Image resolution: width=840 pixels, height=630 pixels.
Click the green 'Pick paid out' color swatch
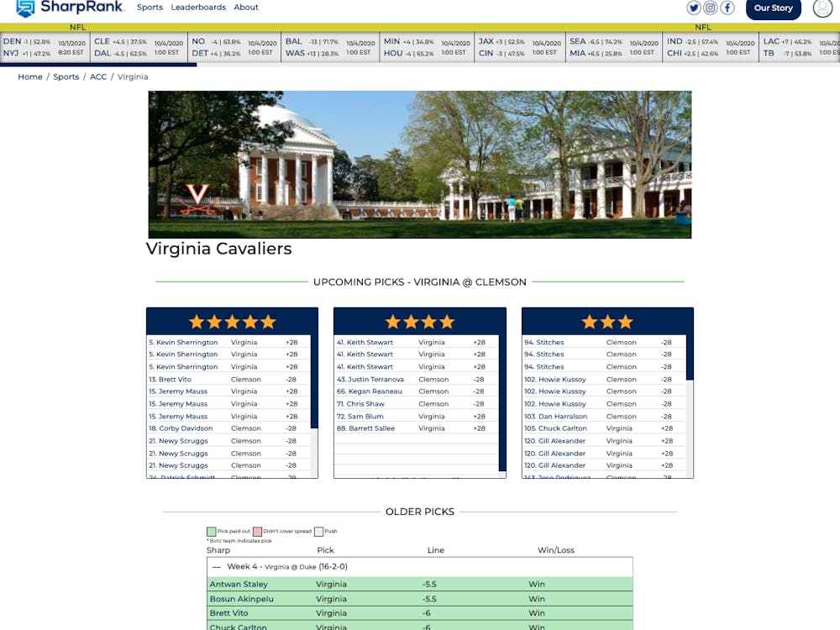pos(210,531)
